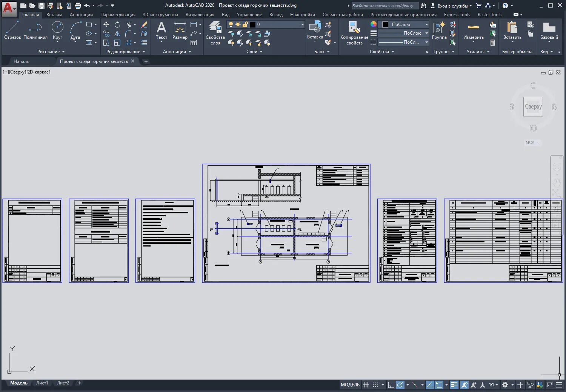This screenshot has height=392, width=566.
Task: Open Свойства слоя layer properties
Action: pyautogui.click(x=215, y=33)
